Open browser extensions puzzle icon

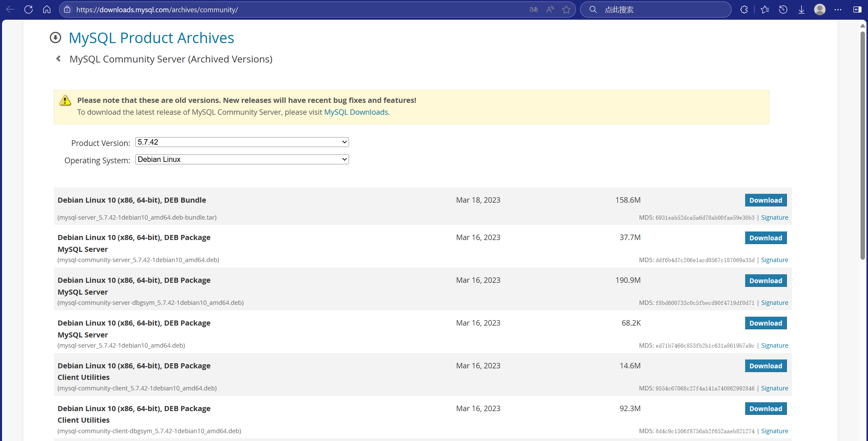(744, 10)
